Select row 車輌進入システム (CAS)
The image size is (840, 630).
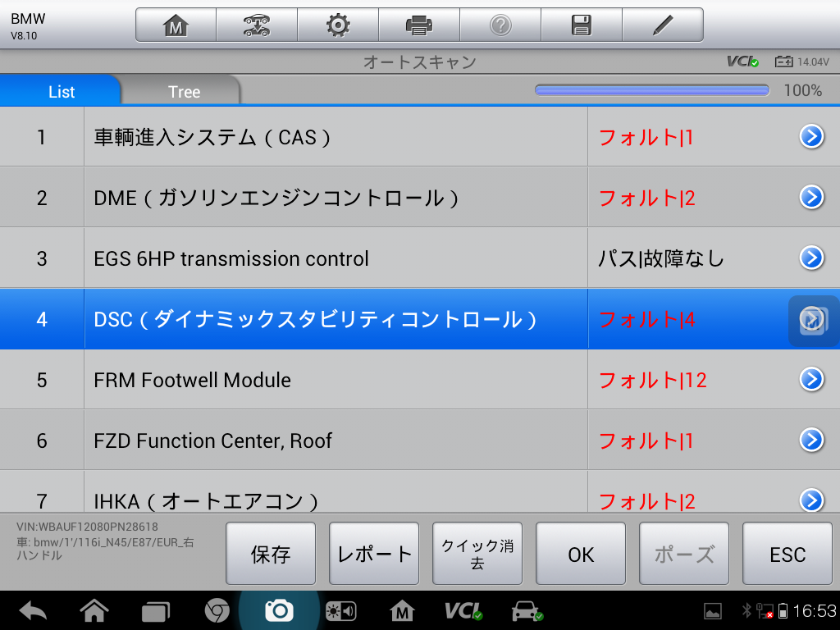(420, 137)
